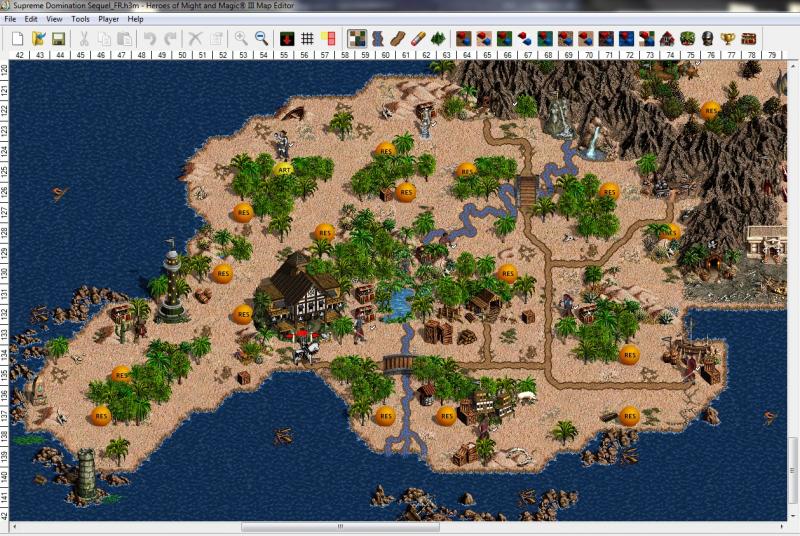
Task: Open the Edit menu
Action: 31,19
